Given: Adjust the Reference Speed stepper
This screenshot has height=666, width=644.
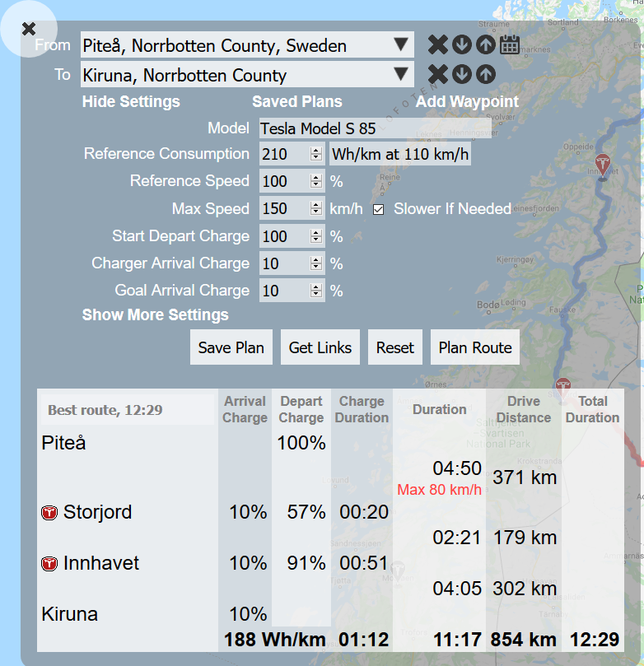Looking at the screenshot, I should pyautogui.click(x=315, y=181).
